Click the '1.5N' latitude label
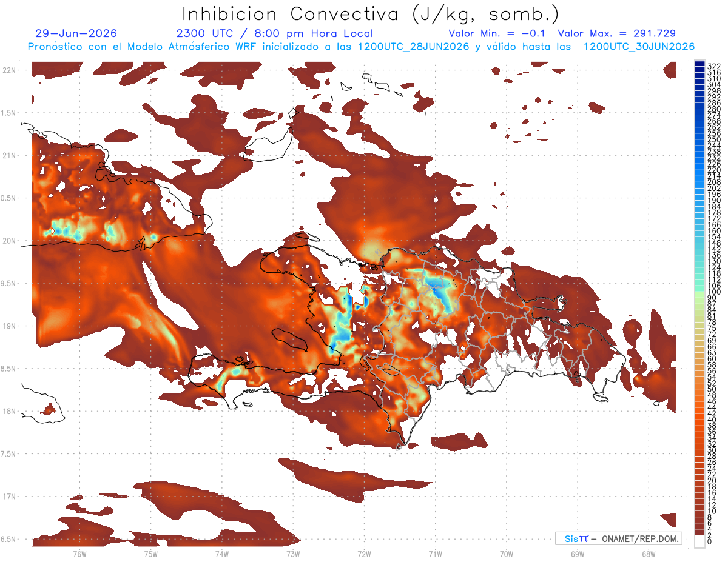 (x=10, y=113)
